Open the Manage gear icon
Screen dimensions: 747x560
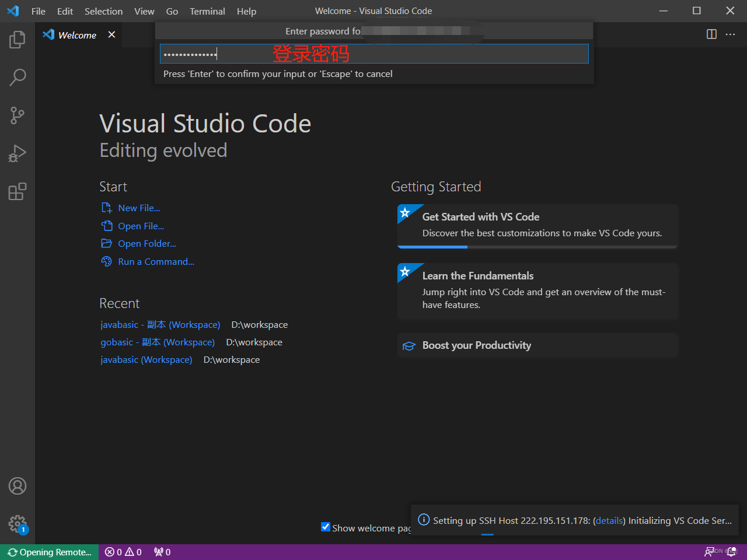click(17, 524)
